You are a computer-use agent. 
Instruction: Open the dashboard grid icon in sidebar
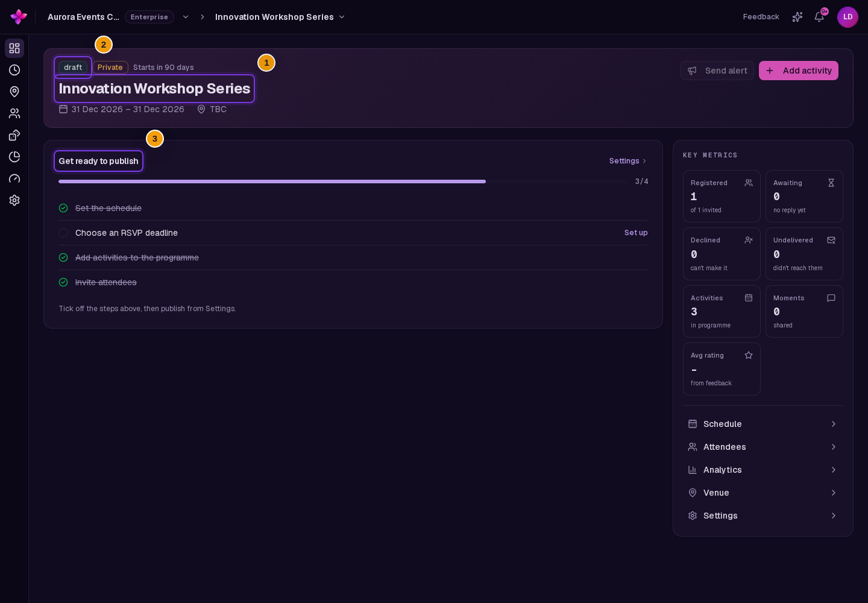pos(14,48)
